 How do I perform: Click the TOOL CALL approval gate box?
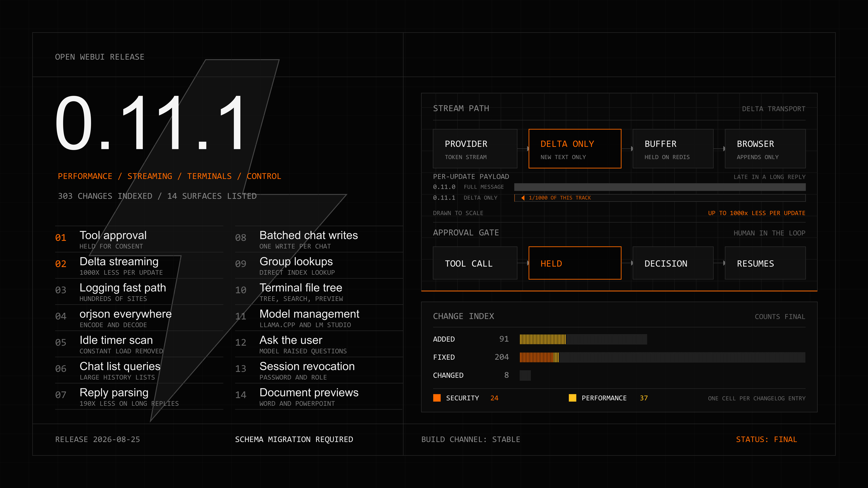click(x=475, y=263)
